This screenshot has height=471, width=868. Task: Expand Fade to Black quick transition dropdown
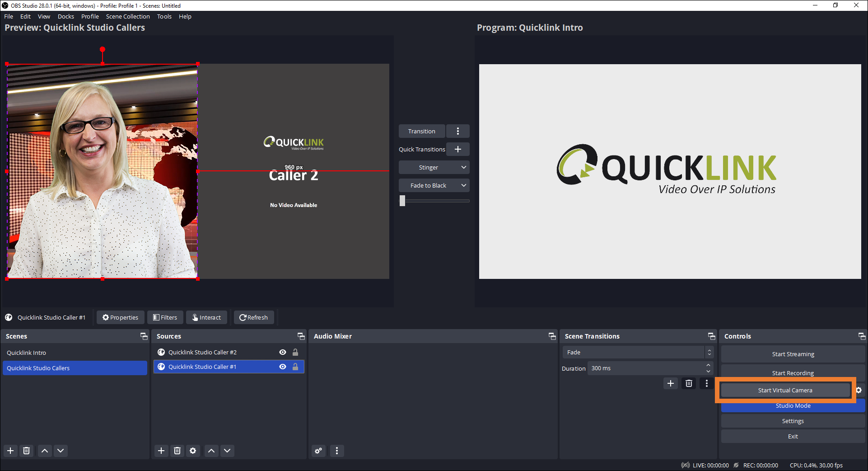click(x=464, y=185)
